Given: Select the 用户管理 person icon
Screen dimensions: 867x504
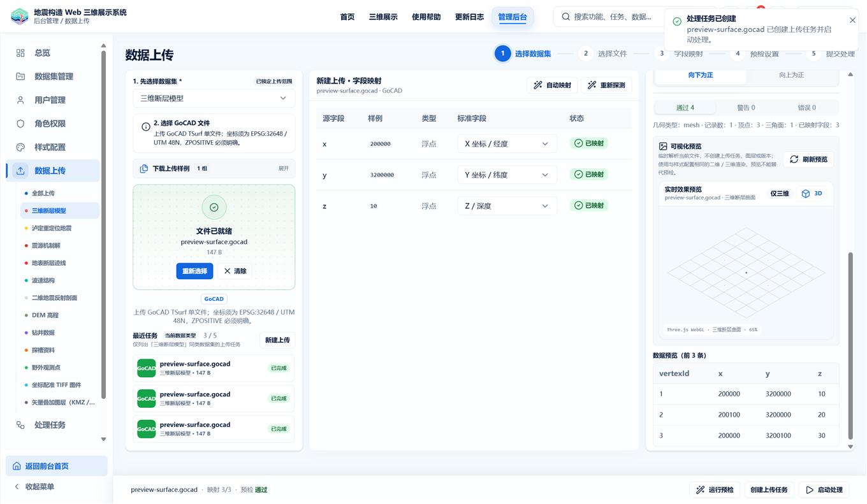Looking at the screenshot, I should tap(20, 100).
